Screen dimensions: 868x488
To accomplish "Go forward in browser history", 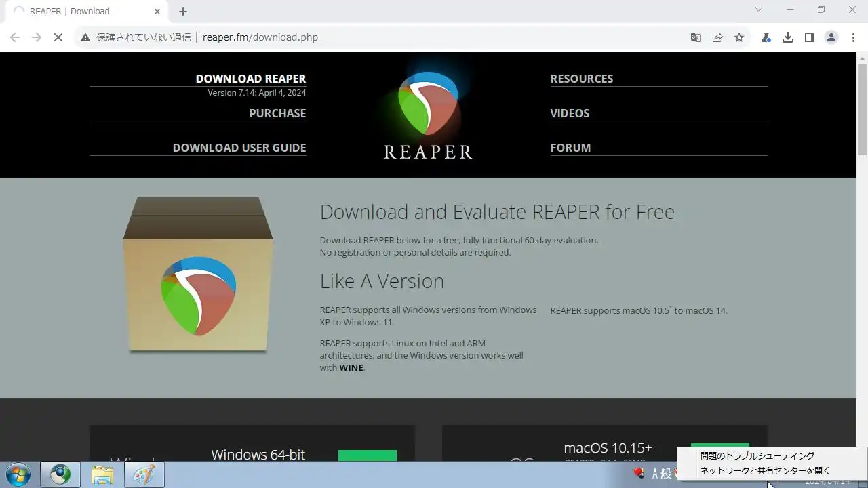I will click(x=37, y=37).
